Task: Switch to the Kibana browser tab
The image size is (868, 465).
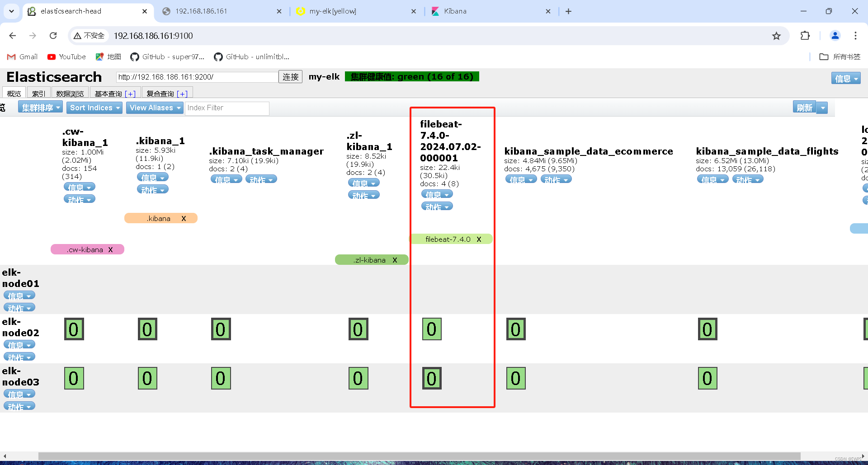Action: 492,11
